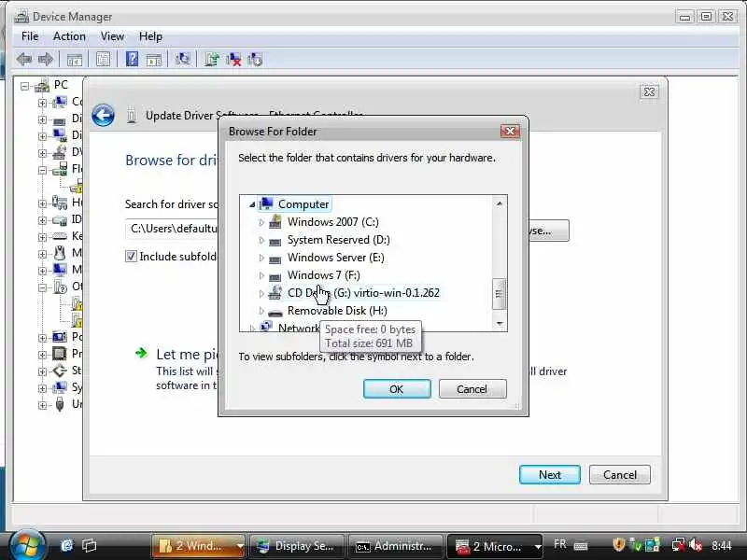Select Windows 2007 (C:) in folder tree
This screenshot has width=747, height=560.
tap(333, 222)
